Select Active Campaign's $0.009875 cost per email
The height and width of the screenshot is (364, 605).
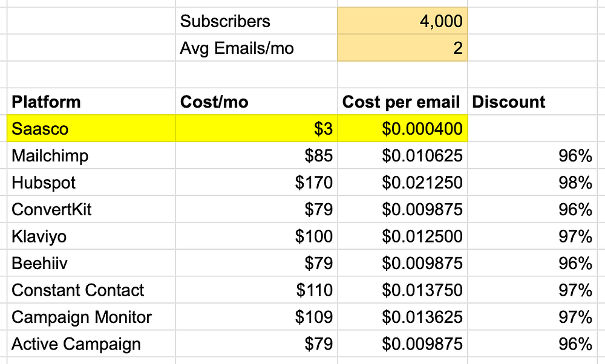(402, 343)
